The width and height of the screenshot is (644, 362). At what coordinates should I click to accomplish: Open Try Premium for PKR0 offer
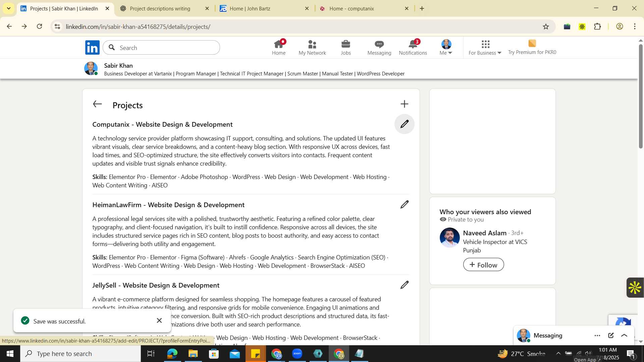pos(532,48)
